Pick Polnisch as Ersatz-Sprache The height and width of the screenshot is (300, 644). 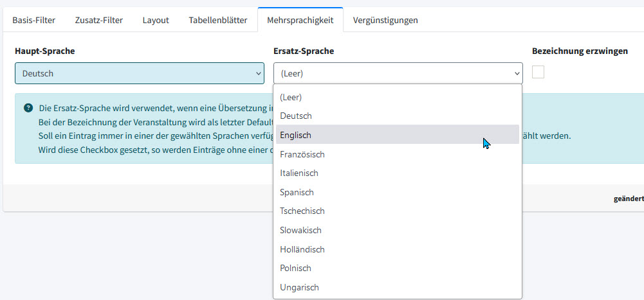(398, 268)
